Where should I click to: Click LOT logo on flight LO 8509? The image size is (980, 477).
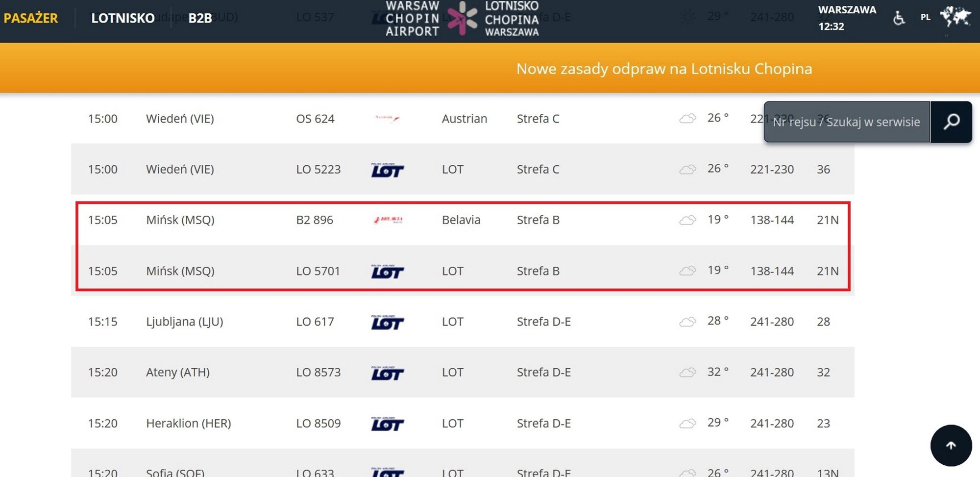click(388, 423)
